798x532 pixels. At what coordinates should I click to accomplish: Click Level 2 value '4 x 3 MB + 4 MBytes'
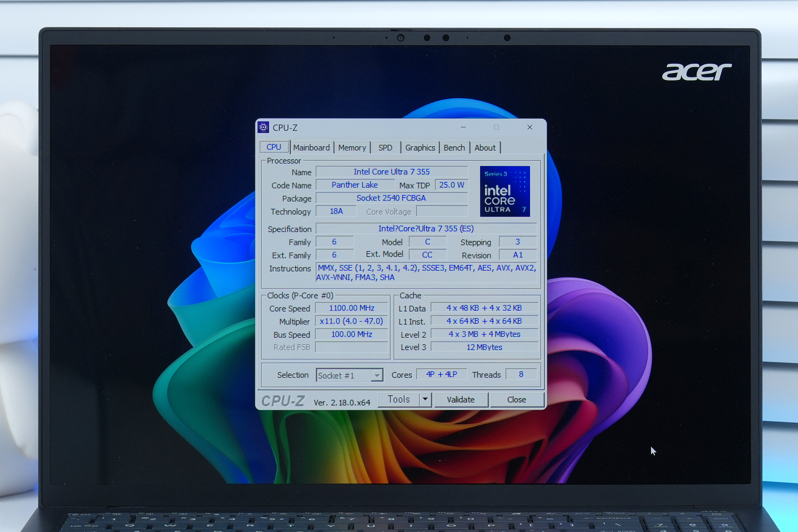point(484,334)
